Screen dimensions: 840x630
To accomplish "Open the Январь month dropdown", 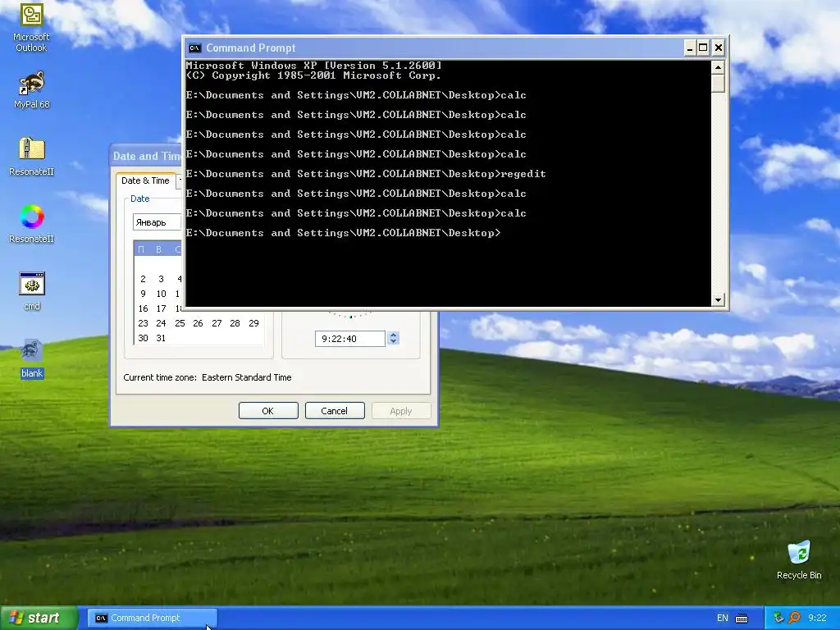I will click(x=157, y=221).
